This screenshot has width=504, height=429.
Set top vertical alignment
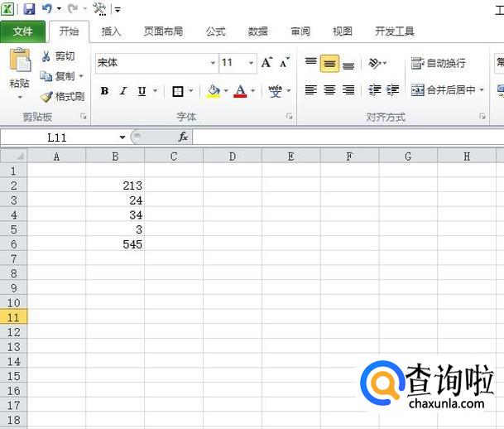click(x=311, y=63)
